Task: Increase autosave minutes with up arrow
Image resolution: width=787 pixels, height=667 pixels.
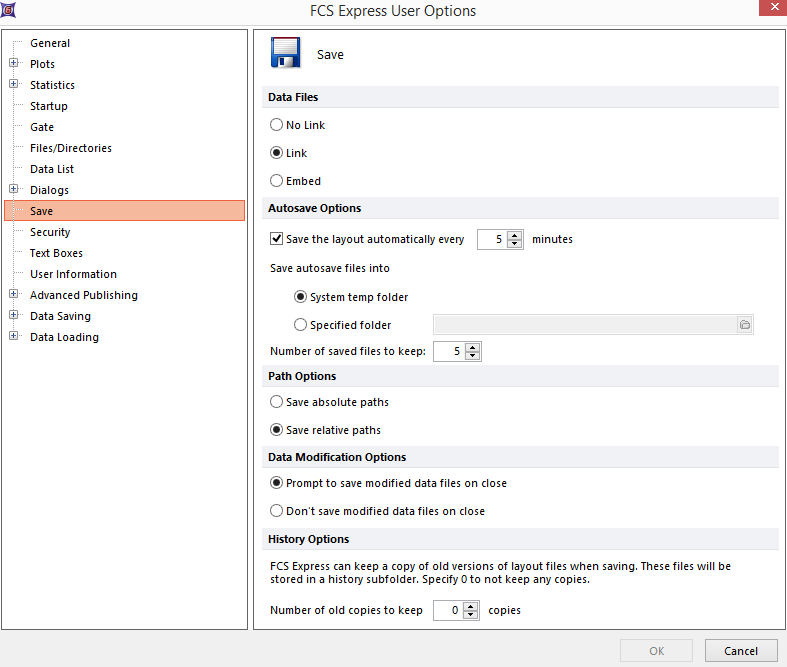Action: point(515,235)
